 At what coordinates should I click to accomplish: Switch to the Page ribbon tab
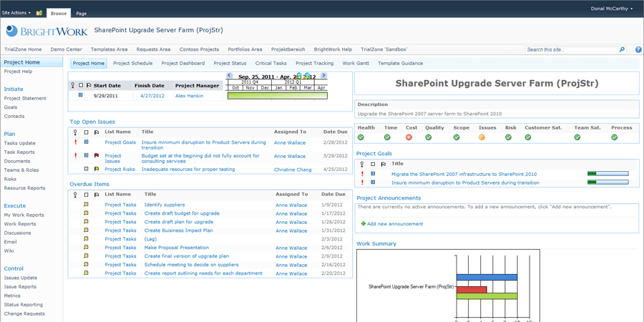82,14
